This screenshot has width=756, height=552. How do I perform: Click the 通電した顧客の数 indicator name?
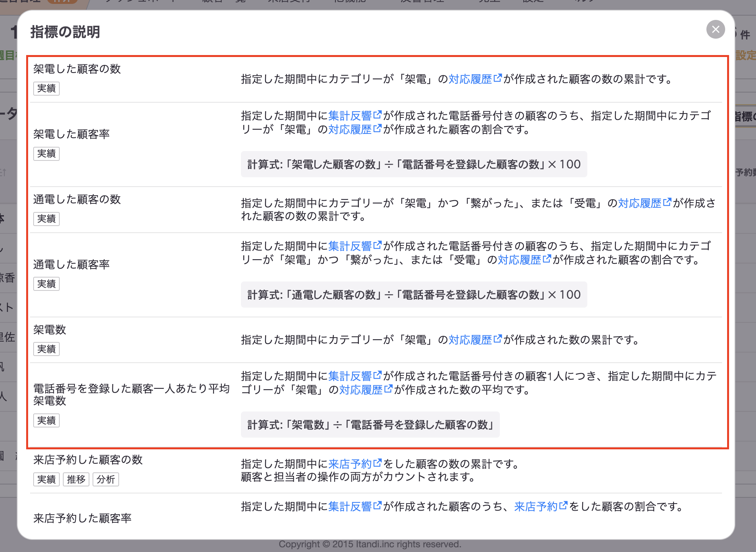coord(77,199)
